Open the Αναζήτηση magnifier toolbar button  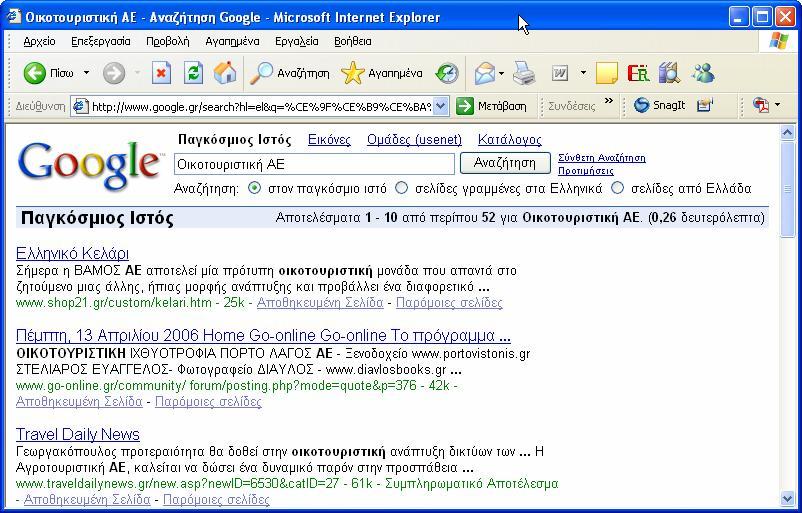click(289, 74)
